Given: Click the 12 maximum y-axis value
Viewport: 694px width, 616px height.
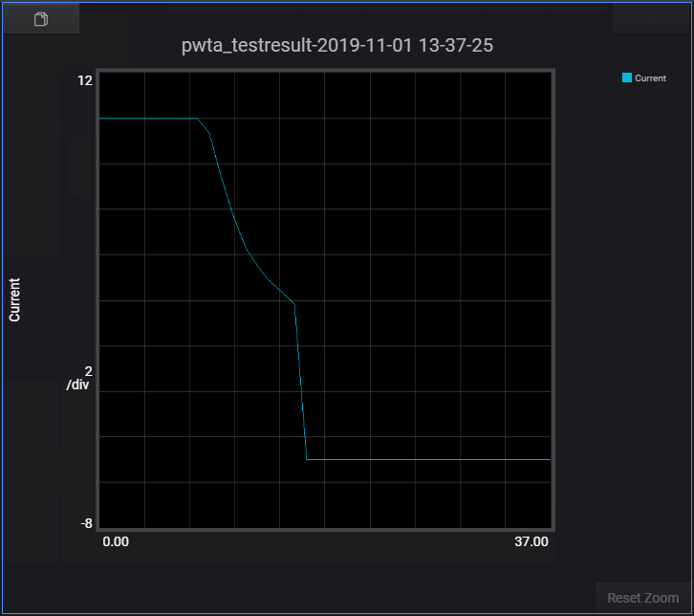Looking at the screenshot, I should [x=85, y=80].
